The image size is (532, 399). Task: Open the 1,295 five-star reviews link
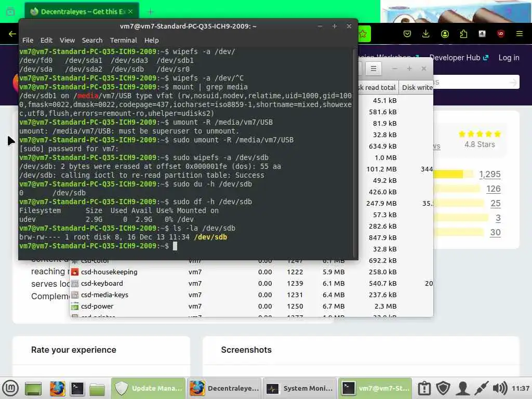(x=489, y=174)
